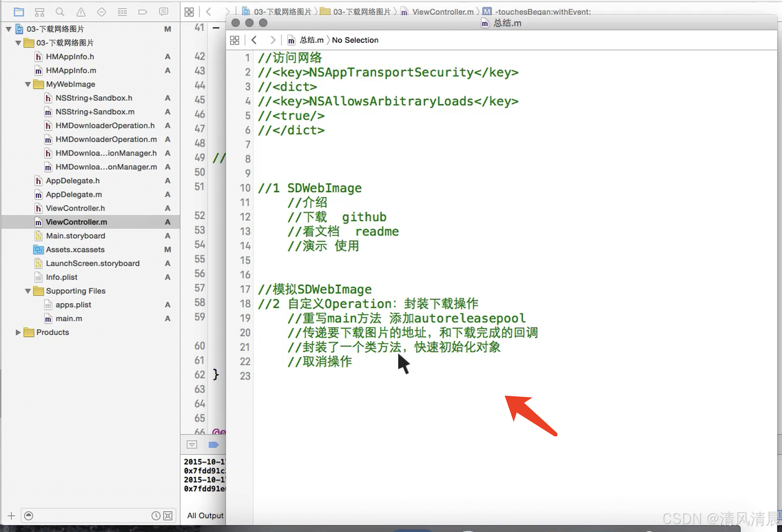Screen dimensions: 782x532
Task: Open Info.plist file
Action: pos(62,277)
